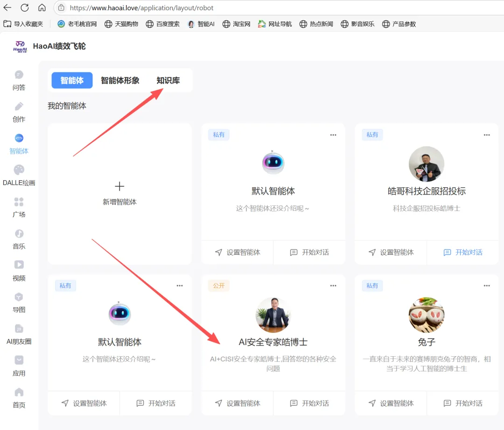
Task: Open the 导入收藏夹 bookmark
Action: 23,24
